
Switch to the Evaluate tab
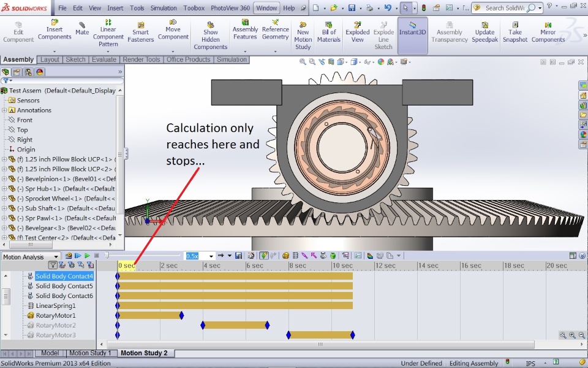(104, 59)
